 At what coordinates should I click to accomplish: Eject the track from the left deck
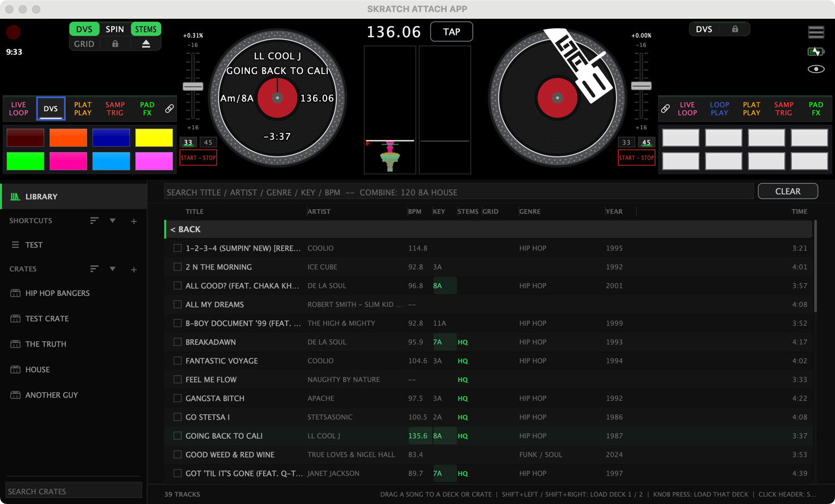146,44
